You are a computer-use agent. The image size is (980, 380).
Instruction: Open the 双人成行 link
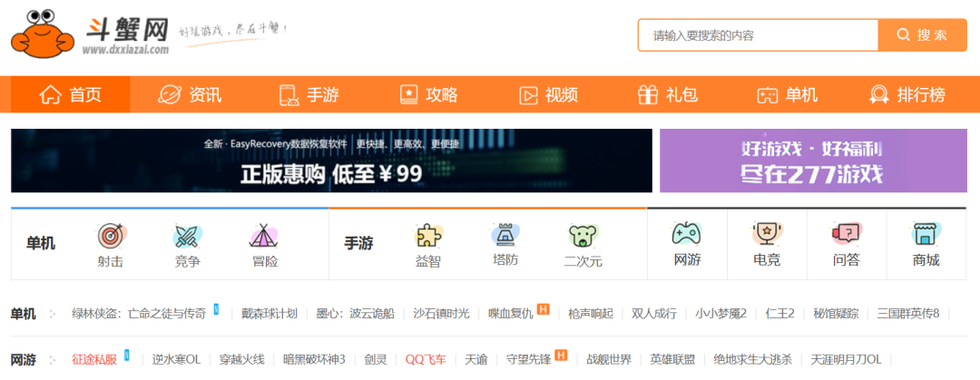pos(654,314)
